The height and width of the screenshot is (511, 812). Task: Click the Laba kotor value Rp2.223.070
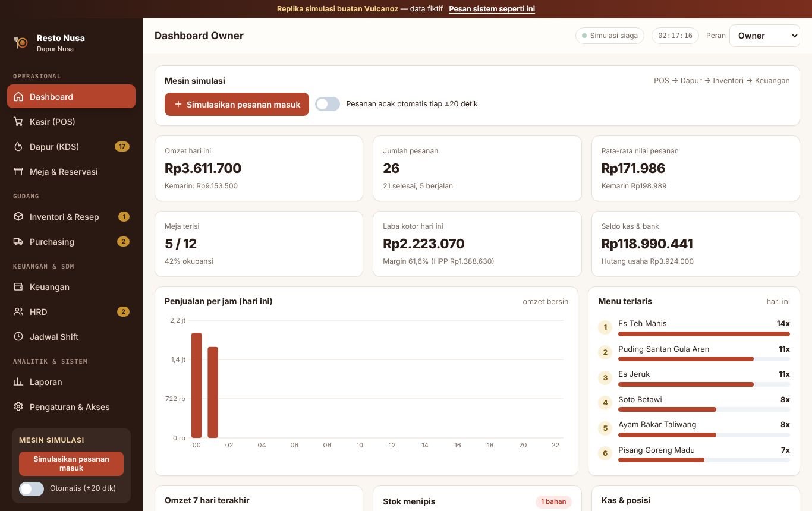424,244
